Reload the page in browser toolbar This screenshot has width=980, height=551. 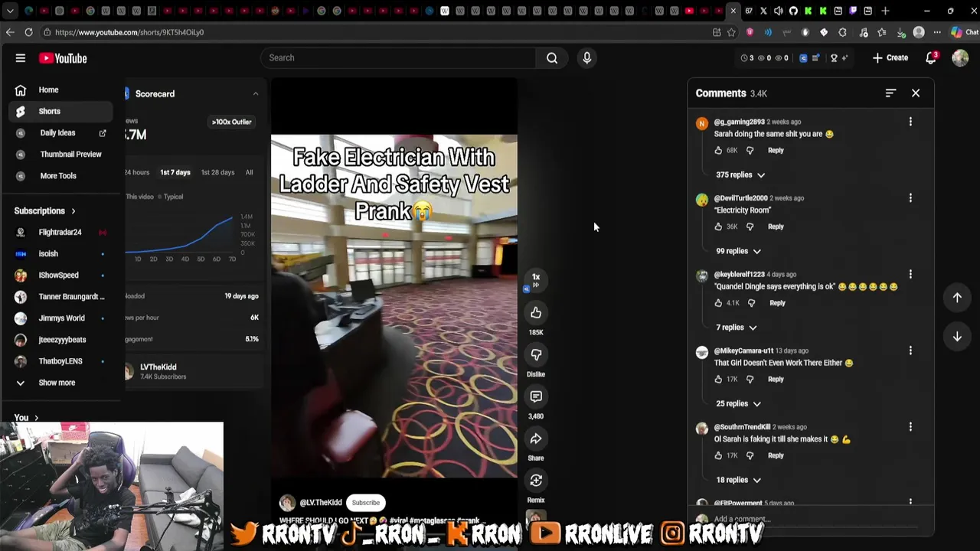28,32
